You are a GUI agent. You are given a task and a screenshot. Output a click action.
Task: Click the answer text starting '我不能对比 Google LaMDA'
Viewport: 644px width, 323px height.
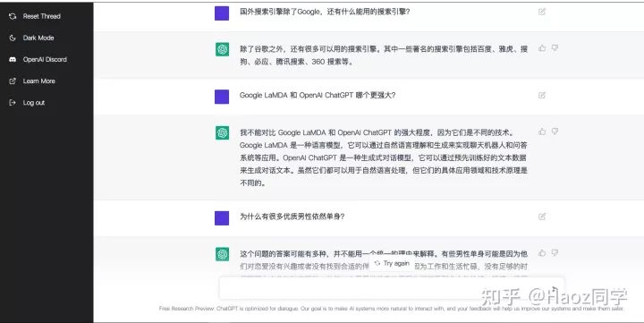[384, 157]
